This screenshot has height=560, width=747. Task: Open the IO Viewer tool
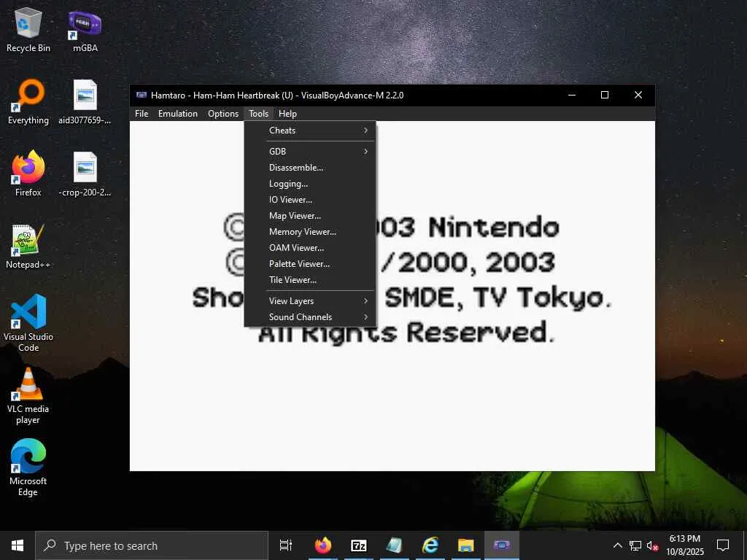tap(309, 200)
